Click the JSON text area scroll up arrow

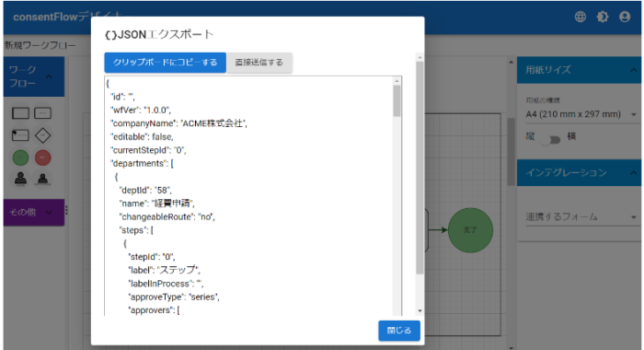pyautogui.click(x=397, y=81)
